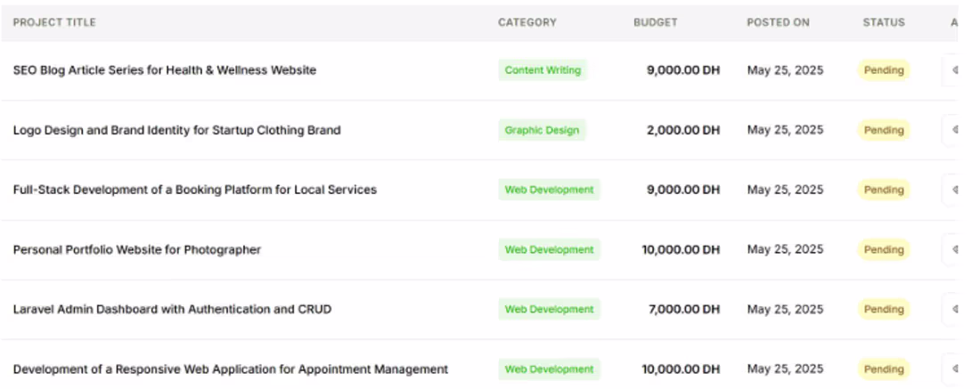Open the SEO Blog Article Series project title
Viewport: 980px width, 389px height.
(165, 70)
